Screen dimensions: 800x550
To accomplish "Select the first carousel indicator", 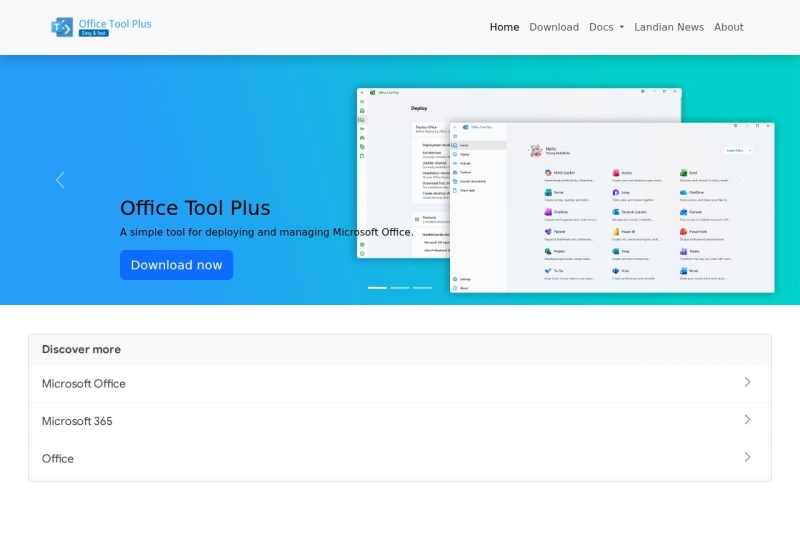I will [x=378, y=288].
